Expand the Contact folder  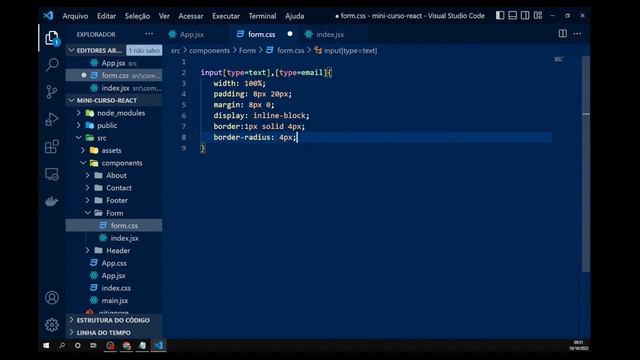point(114,188)
